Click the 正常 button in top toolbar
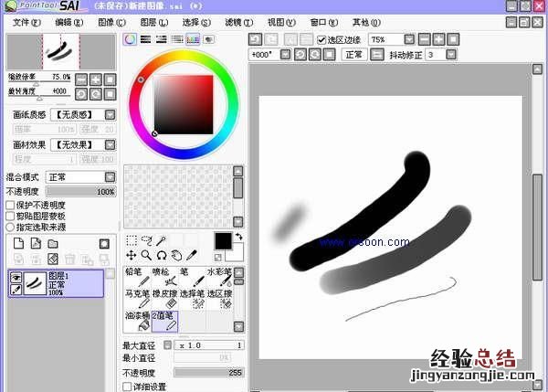Image resolution: width=548 pixels, height=392 pixels. 354,55
